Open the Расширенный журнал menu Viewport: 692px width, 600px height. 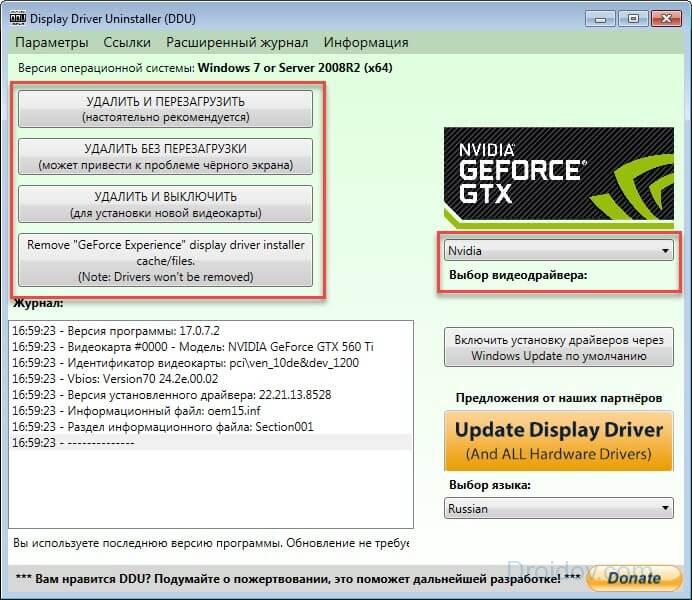pos(237,43)
